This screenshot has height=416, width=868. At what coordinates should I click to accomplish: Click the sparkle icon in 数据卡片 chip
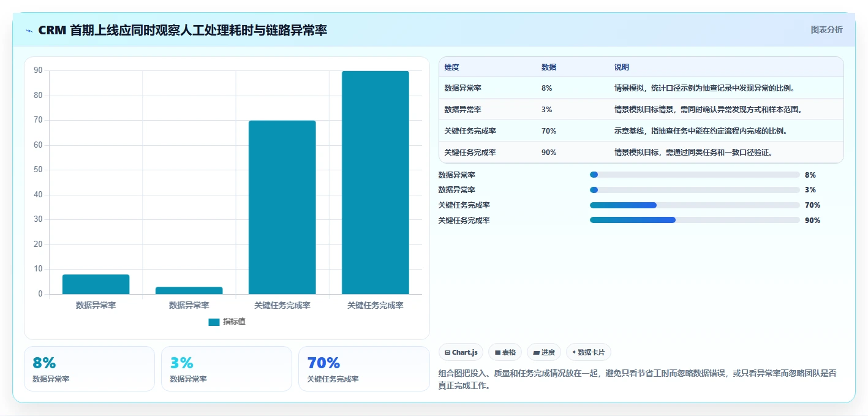tap(574, 352)
